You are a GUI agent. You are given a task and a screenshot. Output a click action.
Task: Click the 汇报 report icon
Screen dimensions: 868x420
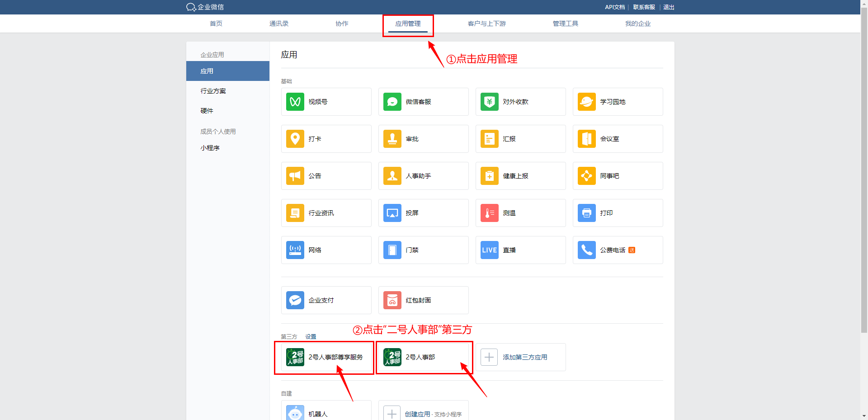click(x=490, y=139)
